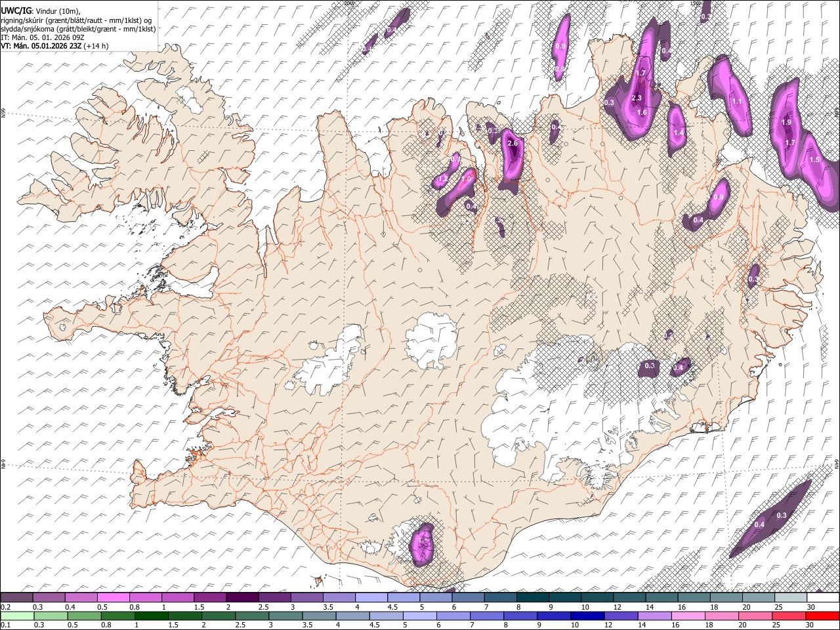Select the 2 green swatch, lower legend row

coord(219,616)
